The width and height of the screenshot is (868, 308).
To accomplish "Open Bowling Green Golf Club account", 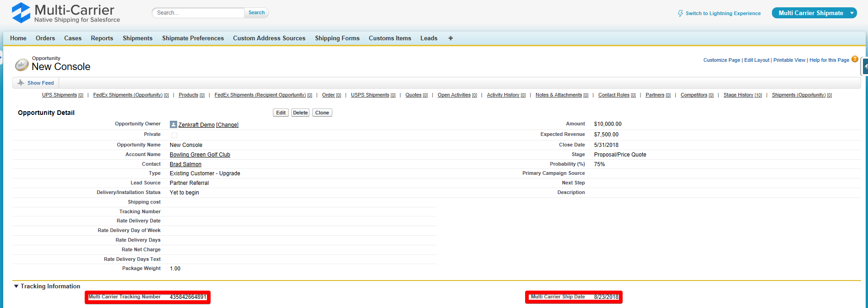I will click(200, 155).
